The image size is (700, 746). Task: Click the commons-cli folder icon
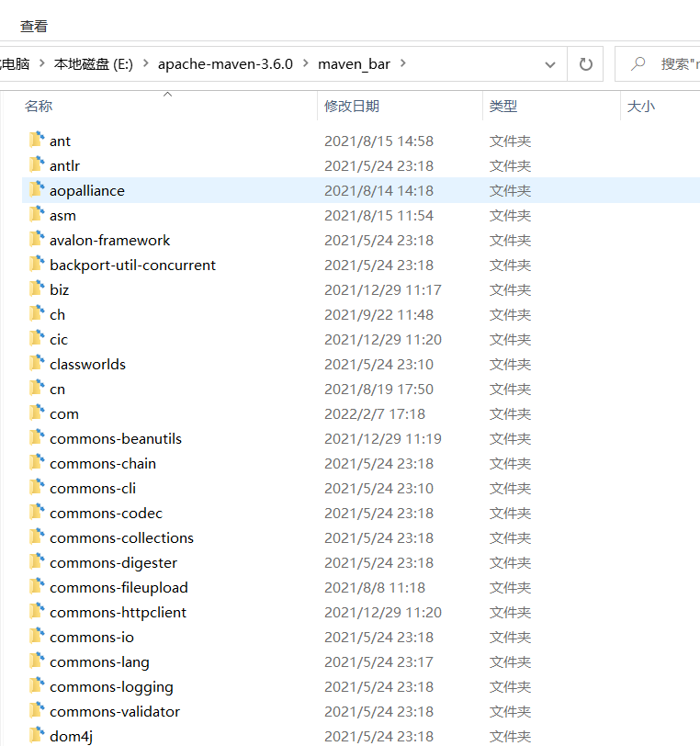37,487
